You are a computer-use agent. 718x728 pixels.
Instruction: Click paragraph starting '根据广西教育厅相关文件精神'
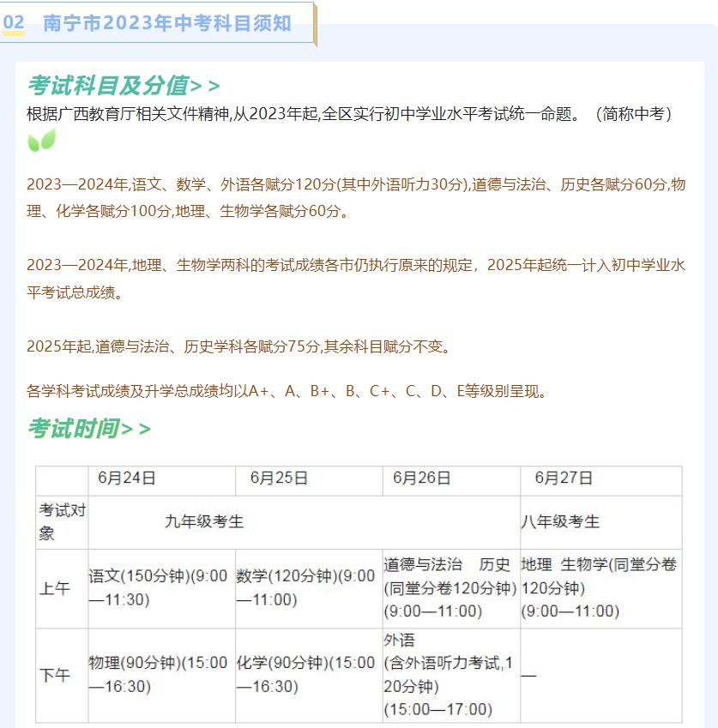349,114
